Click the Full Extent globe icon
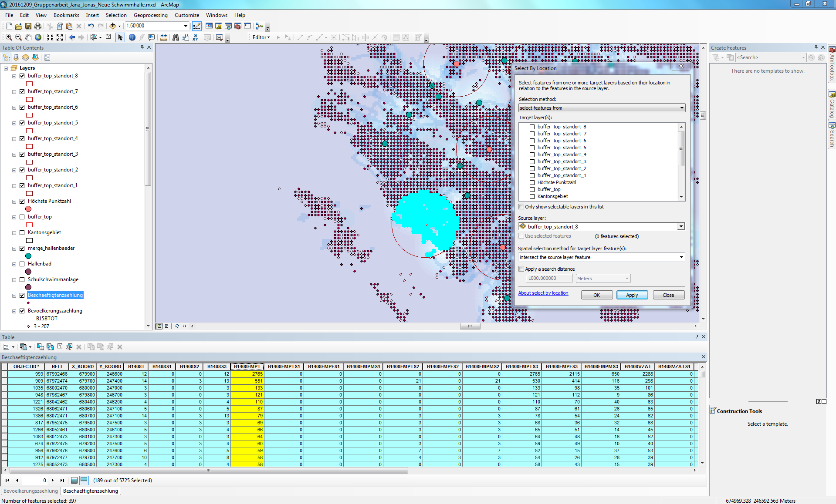 (x=38, y=37)
